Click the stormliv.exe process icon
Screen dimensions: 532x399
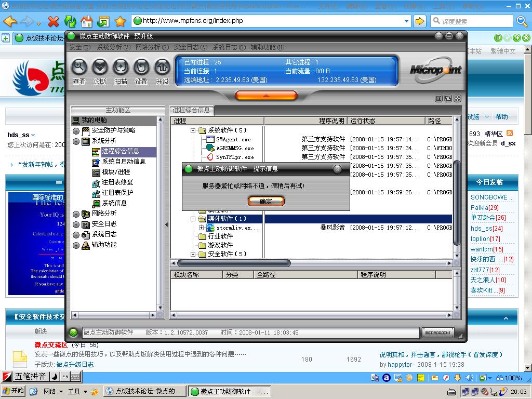[210, 228]
